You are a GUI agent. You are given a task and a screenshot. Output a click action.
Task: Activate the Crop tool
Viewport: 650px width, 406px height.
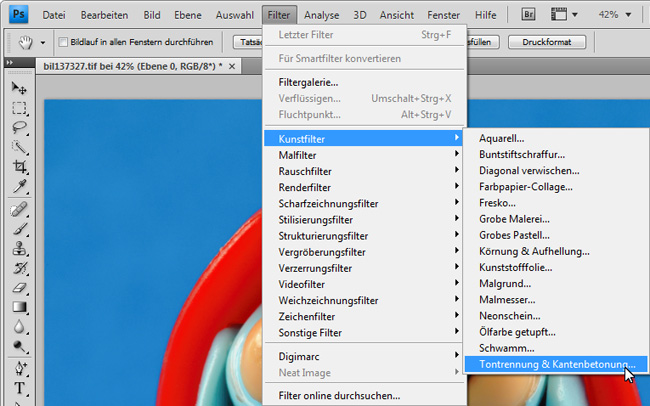pyautogui.click(x=19, y=168)
